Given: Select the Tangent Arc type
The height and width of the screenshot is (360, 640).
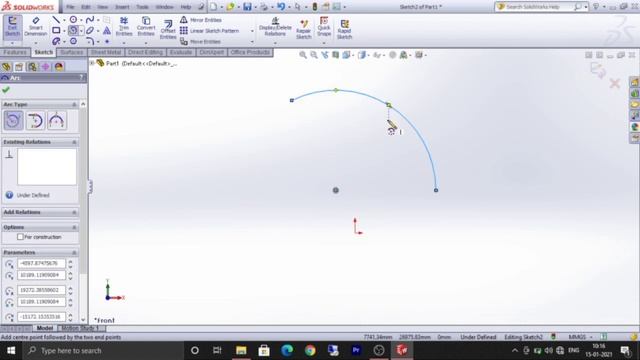Looking at the screenshot, I should coord(35,121).
